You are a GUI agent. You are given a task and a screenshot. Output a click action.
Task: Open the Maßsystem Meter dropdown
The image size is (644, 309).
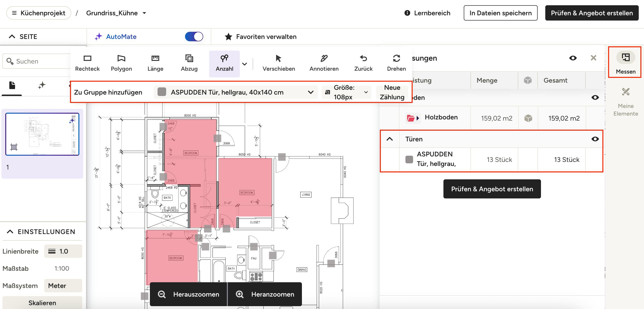point(63,286)
